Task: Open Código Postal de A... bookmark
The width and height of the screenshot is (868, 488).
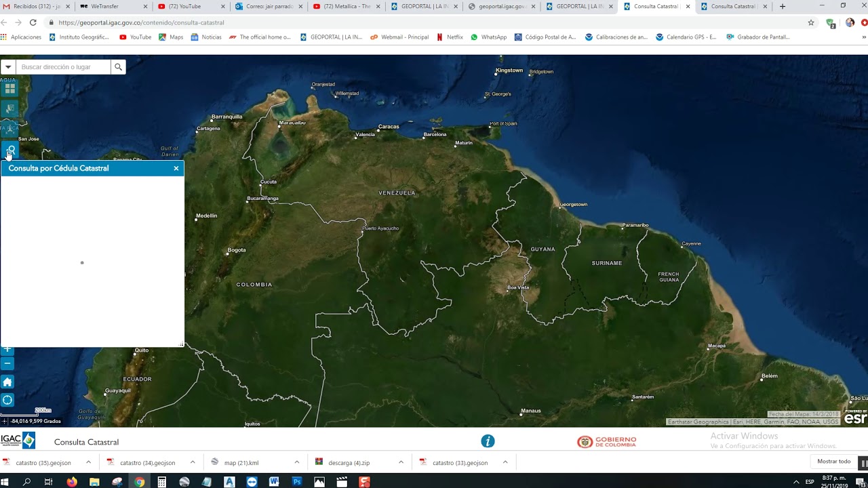Action: pos(546,37)
